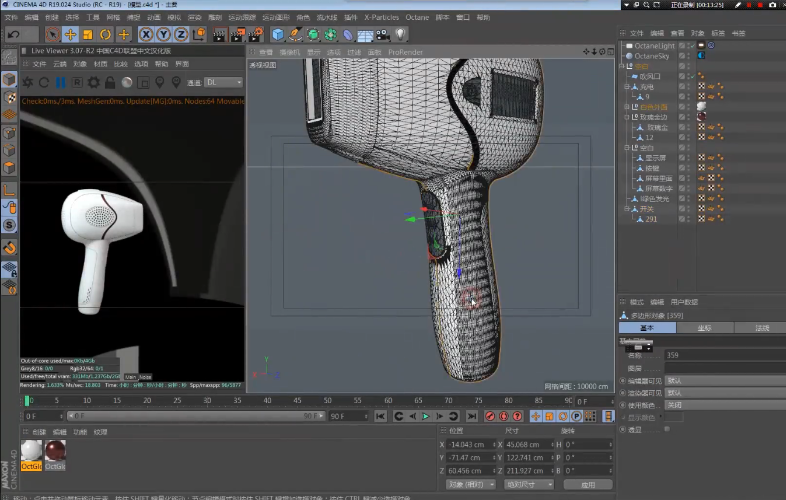
Task: Click the Undo arrow in top toolbar
Action: [13, 34]
